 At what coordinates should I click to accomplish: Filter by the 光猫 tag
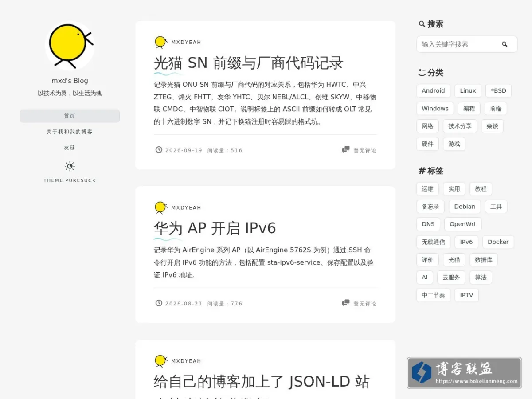point(454,260)
